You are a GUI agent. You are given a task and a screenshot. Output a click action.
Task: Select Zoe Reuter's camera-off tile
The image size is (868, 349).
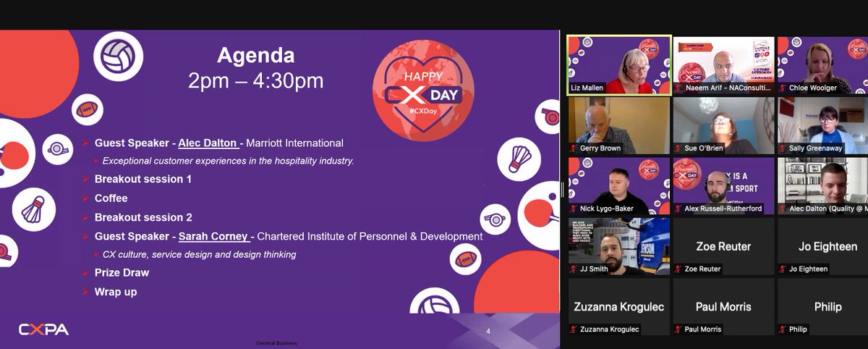pyautogui.click(x=723, y=246)
